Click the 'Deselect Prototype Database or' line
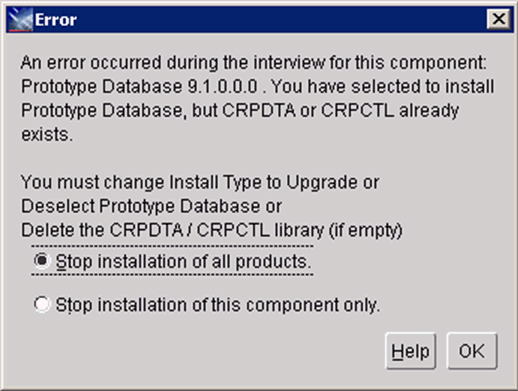The image size is (518, 391). coord(151,206)
